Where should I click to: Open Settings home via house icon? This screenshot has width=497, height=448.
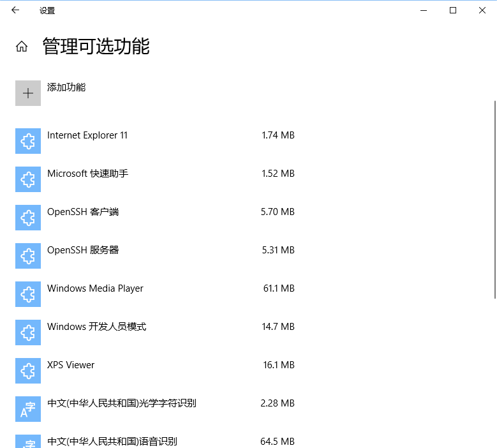(x=22, y=47)
